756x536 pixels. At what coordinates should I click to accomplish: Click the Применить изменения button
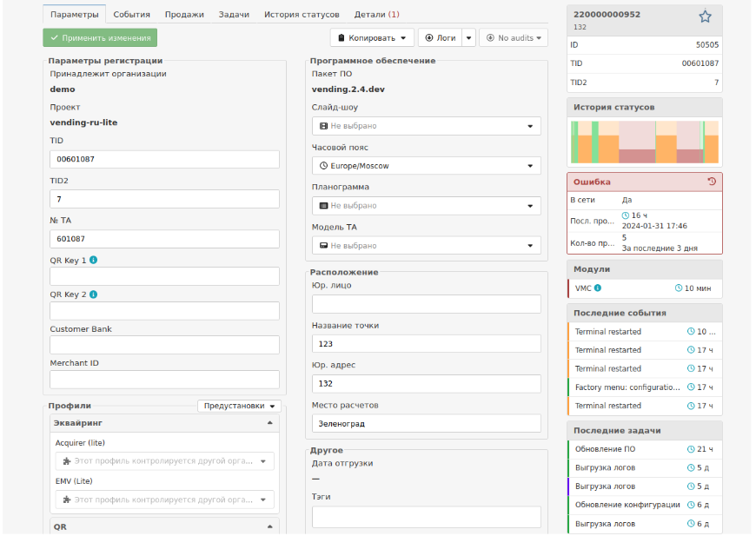click(100, 37)
